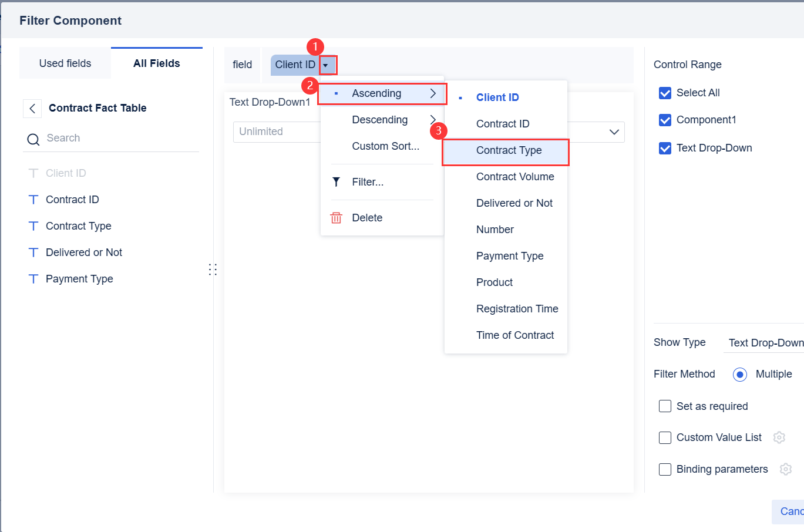Select the Multiple filter method radio

(x=740, y=375)
